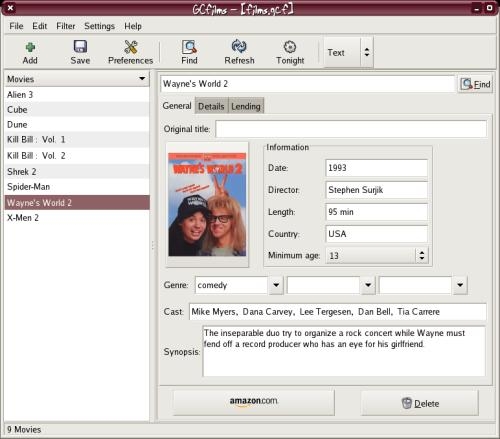Click the second empty Genre text field
500x439 pixels.
[x=324, y=285]
